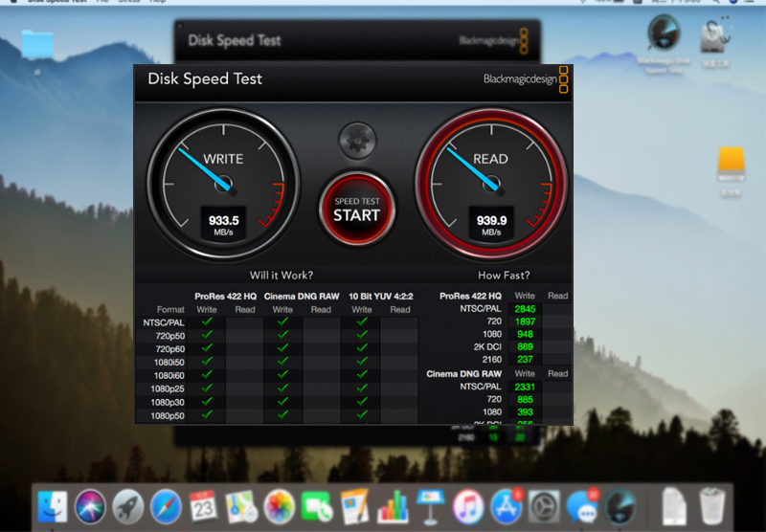Click the Blackmagicdesign logo in the back window

[x=494, y=40]
